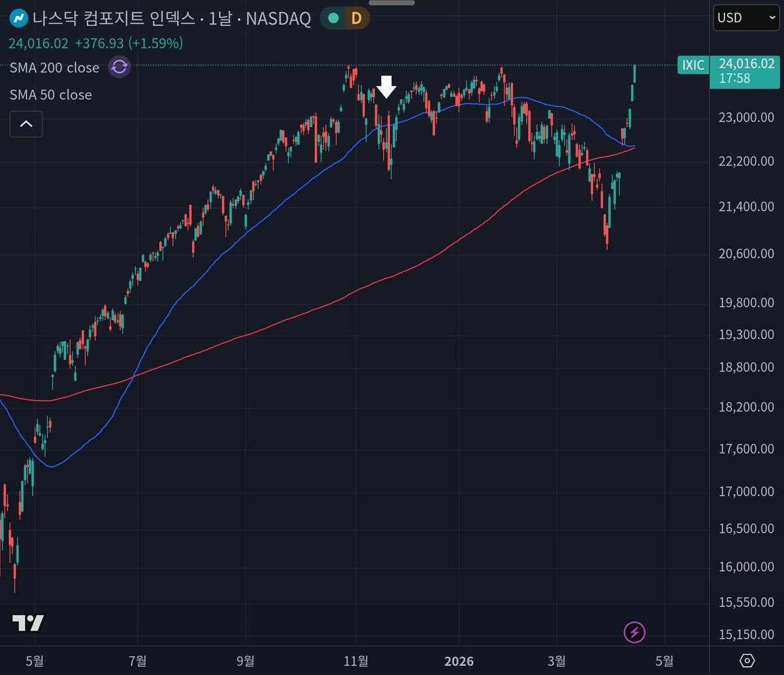This screenshot has height=675, width=784.
Task: Click the drag handle bar at top center
Action: [392, 3]
